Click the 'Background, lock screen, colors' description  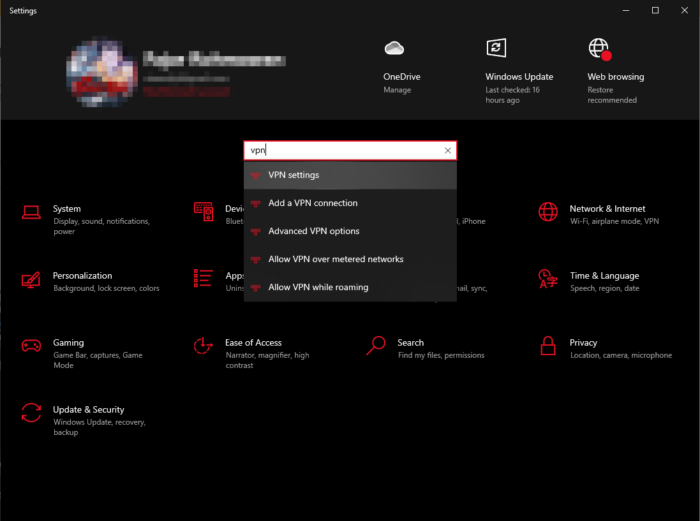click(x=106, y=288)
